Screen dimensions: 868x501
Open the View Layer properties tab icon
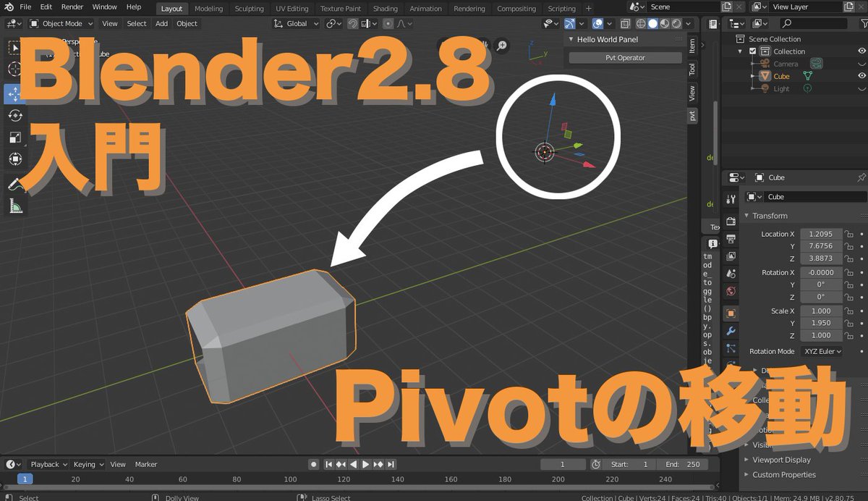(731, 256)
